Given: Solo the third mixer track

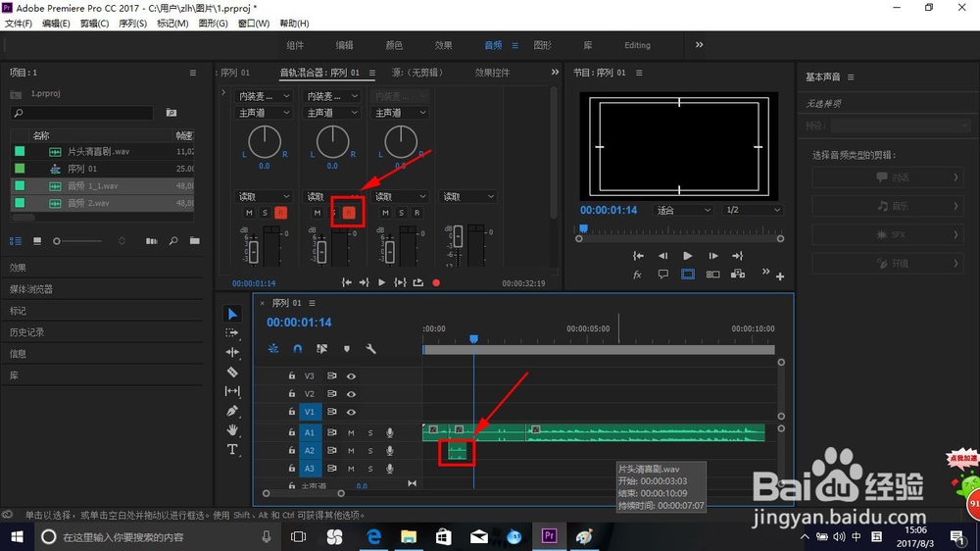Looking at the screenshot, I should tap(401, 213).
